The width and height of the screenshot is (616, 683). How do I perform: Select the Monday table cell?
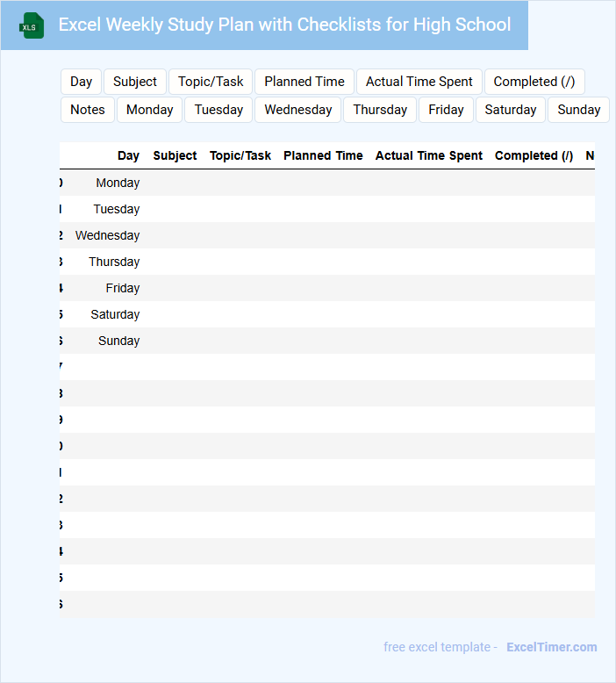[x=118, y=183]
